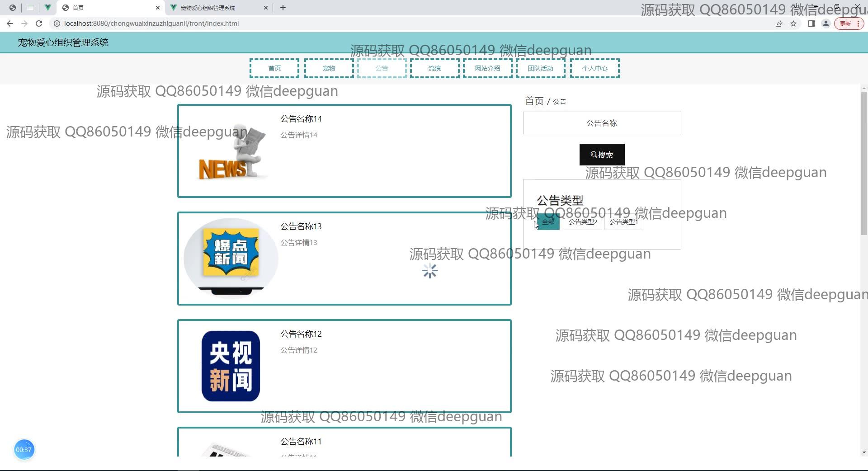Click the page vertical scrollbar thumb

coord(864,163)
